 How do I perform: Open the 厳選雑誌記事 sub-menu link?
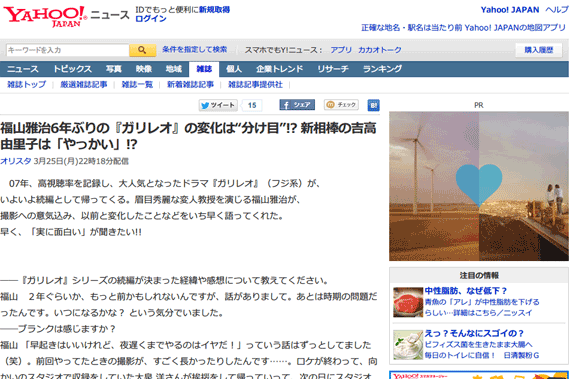84,85
